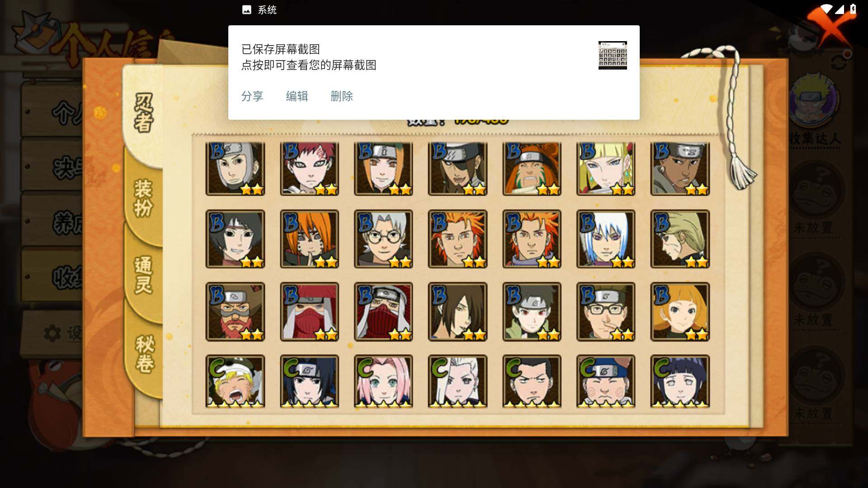
Task: Open the saved screenshot thumbnail preview
Action: (x=613, y=55)
